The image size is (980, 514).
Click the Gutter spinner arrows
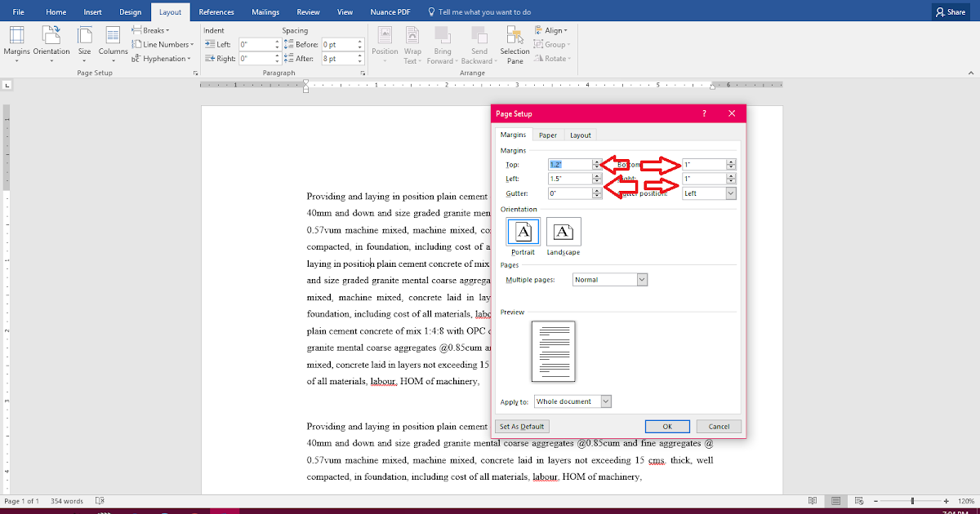(x=597, y=193)
